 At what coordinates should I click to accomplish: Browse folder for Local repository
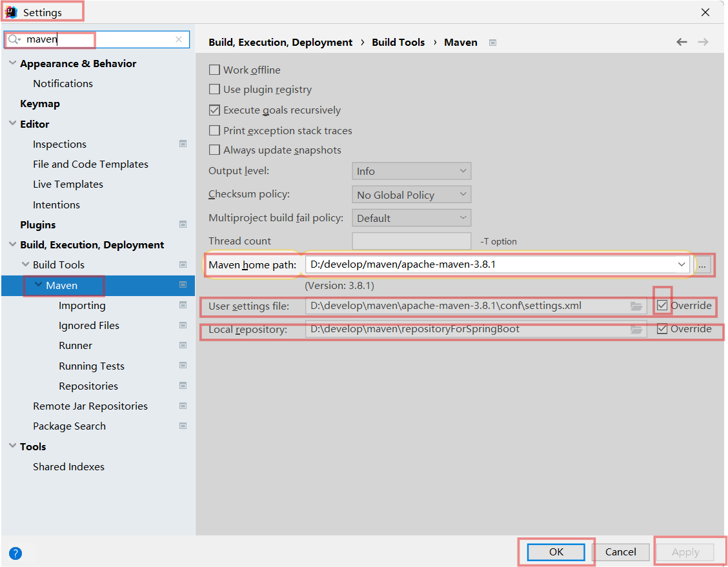coord(636,329)
